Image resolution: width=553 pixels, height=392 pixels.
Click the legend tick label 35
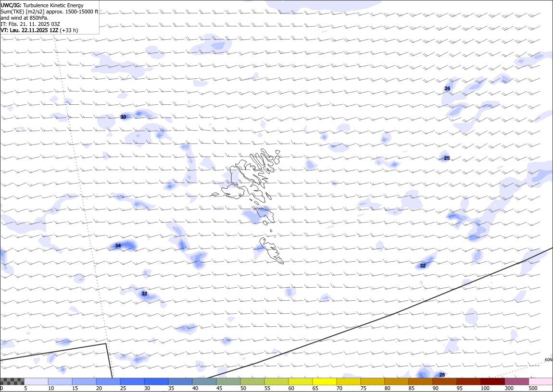171,388
